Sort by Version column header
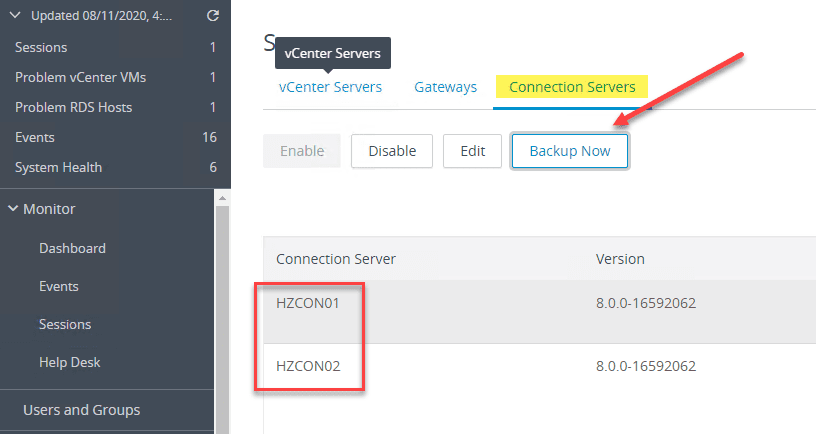Viewport: 816px width, 434px height. pyautogui.click(x=620, y=259)
